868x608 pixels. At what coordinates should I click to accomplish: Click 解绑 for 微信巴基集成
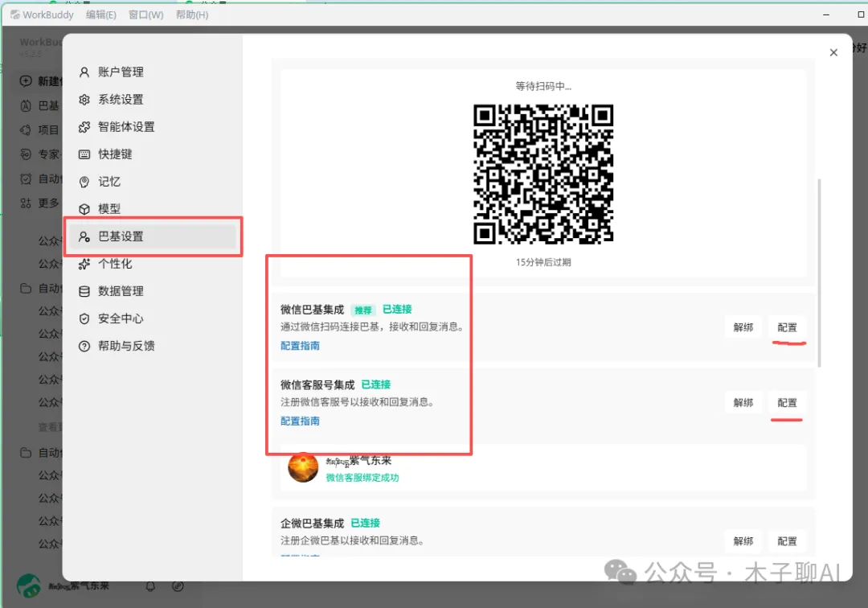coord(743,327)
